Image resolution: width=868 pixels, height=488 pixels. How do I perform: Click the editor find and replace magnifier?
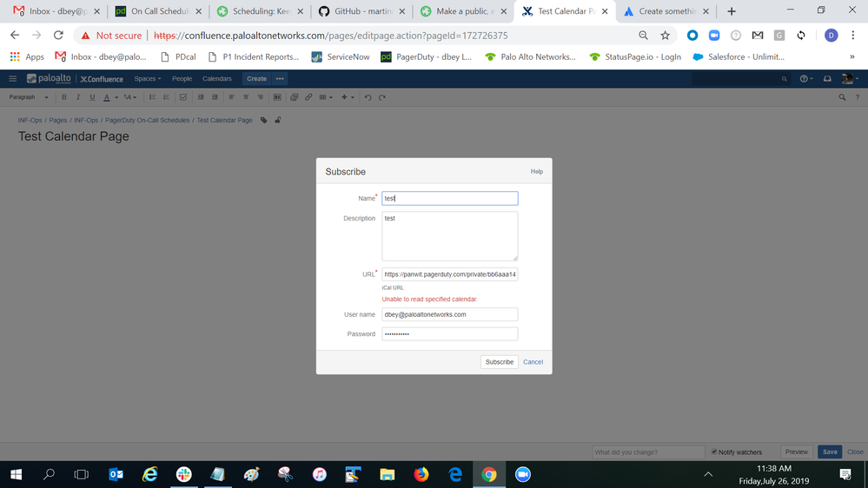(x=842, y=97)
